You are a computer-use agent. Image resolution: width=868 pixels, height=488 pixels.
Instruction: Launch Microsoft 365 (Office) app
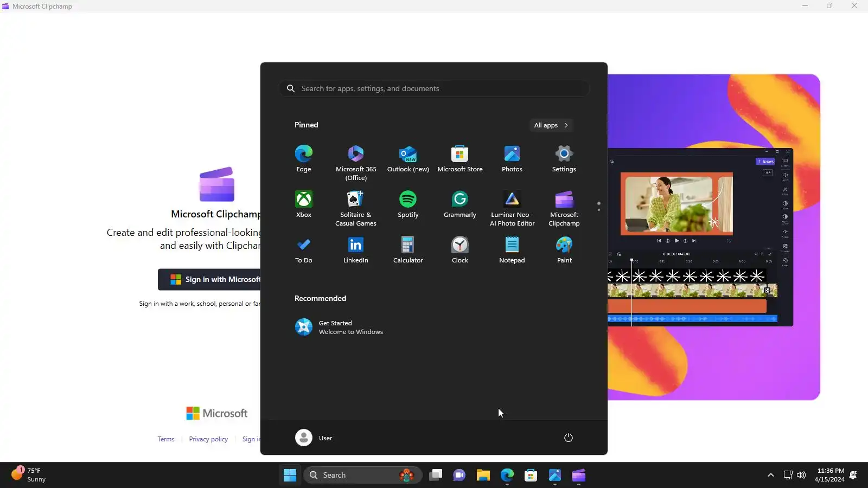click(356, 163)
